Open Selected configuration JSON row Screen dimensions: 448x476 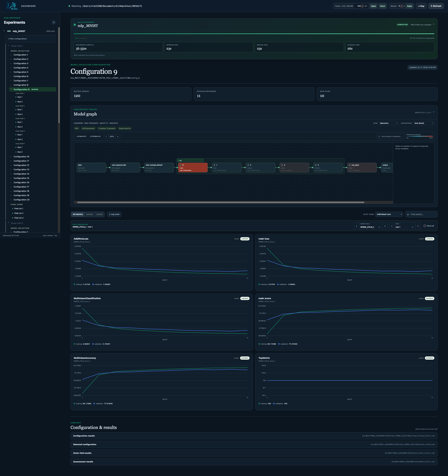point(254,444)
